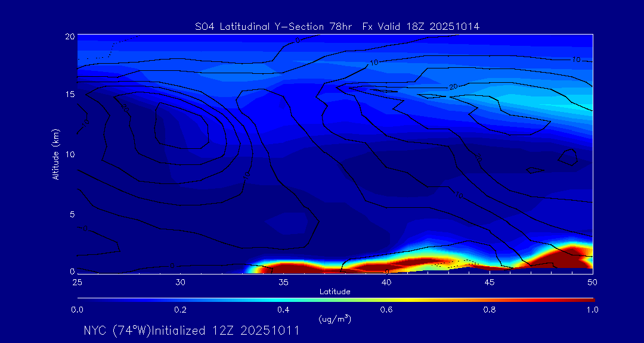Click the color scale value '0.8'
The image size is (644, 343).
(490, 310)
